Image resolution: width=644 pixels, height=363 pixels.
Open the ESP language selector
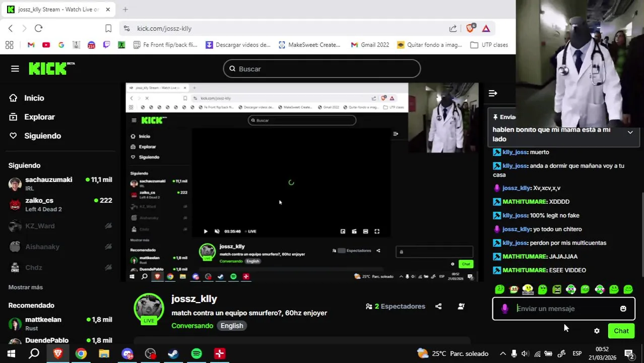coord(577,353)
